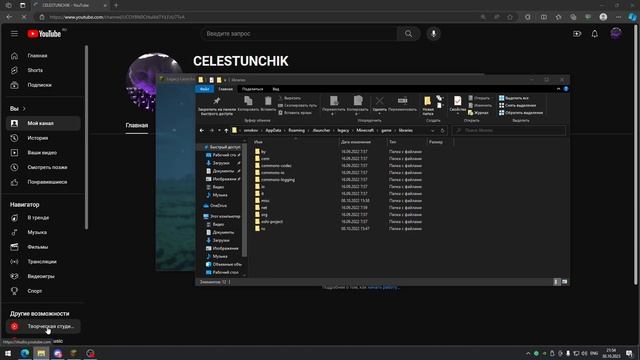640x360 pixels.
Task: Switch Explorer to large icons view
Action: (565, 282)
